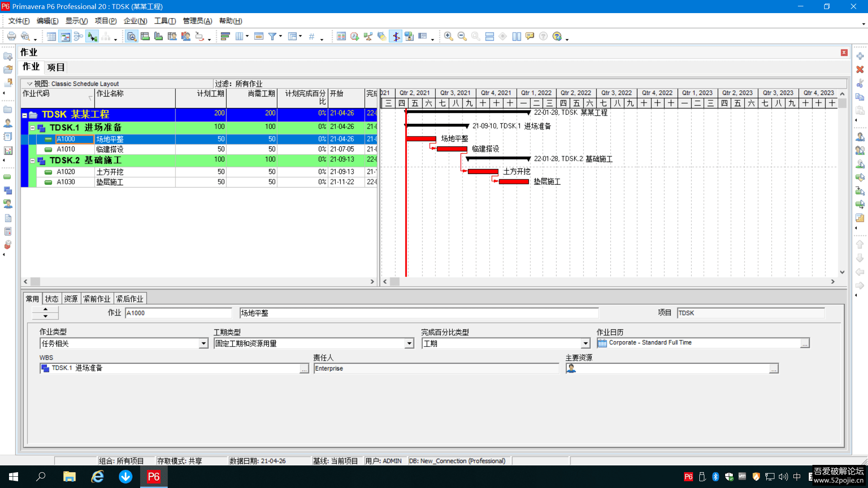Image resolution: width=868 pixels, height=488 pixels.
Task: Click the up arrow to previous activity
Action: (45, 310)
